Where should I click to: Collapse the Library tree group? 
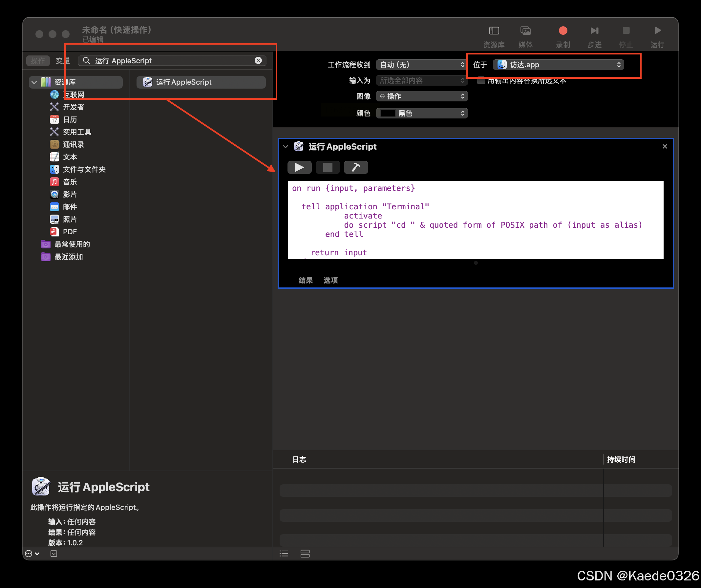click(34, 82)
